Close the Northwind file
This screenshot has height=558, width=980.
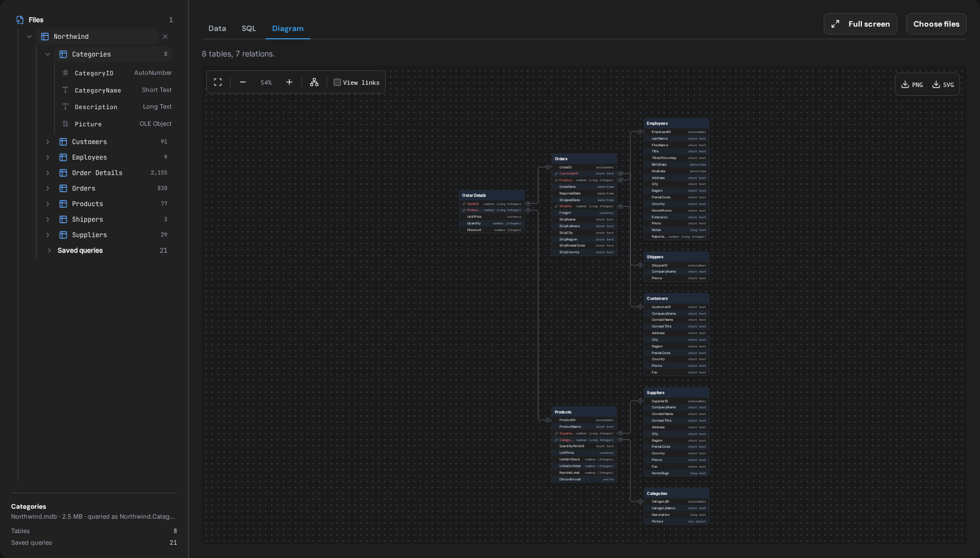pyautogui.click(x=165, y=37)
